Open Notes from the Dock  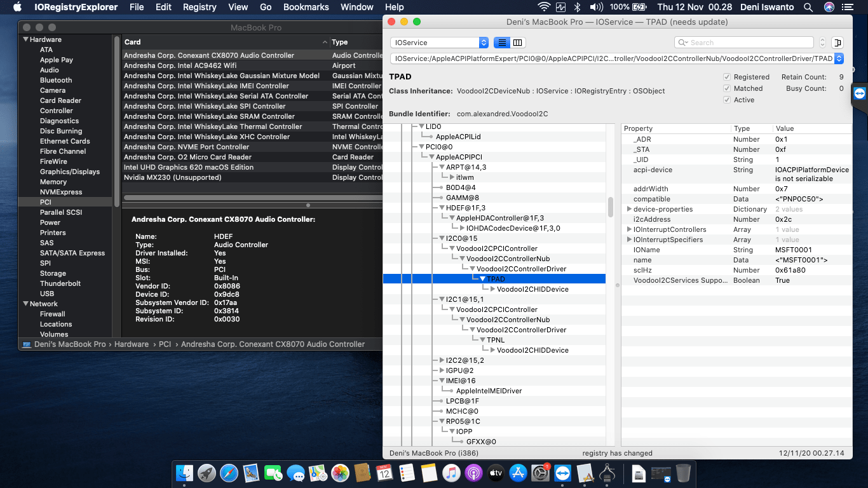pos(429,473)
